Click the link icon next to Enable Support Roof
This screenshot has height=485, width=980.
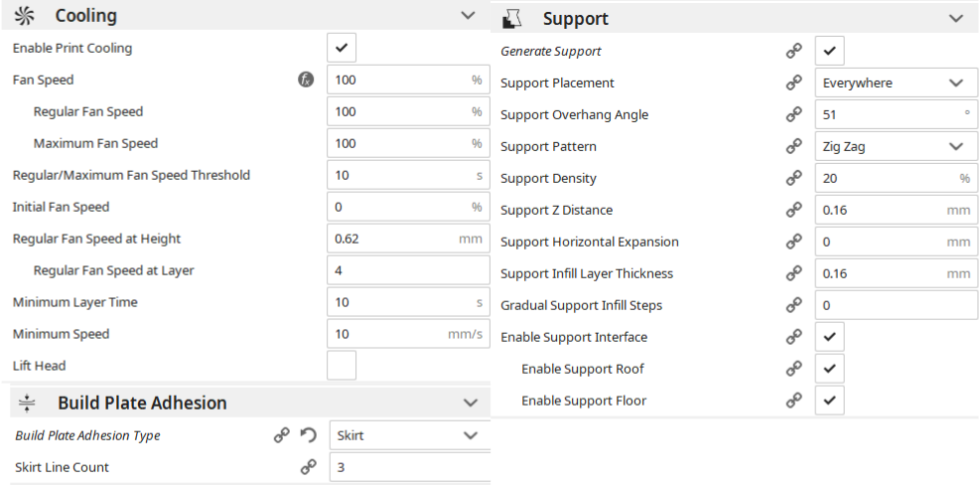793,369
